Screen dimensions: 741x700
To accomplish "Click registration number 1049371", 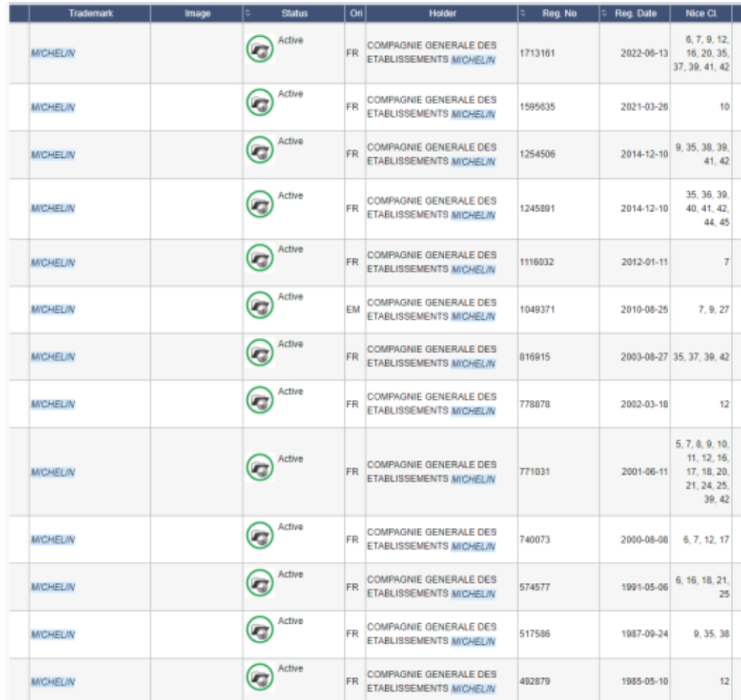I will click(x=538, y=310).
